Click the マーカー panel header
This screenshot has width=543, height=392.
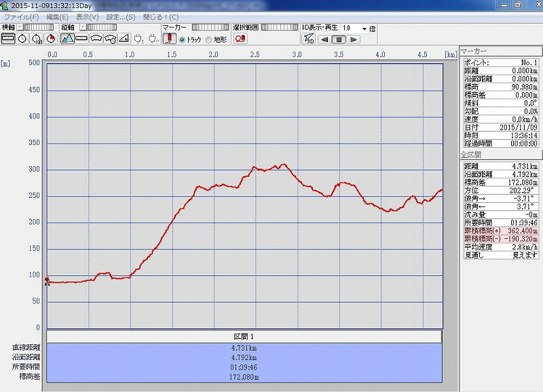500,51
